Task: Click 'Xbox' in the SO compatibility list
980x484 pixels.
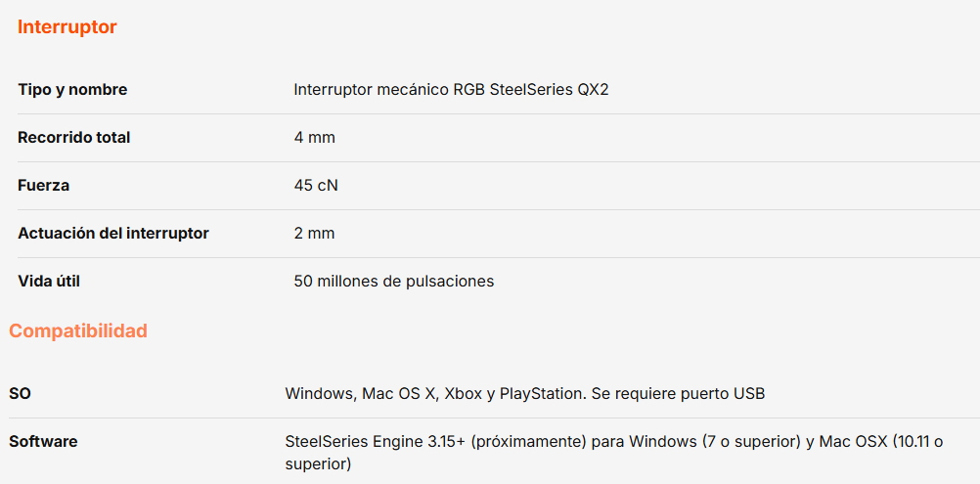Action: (x=463, y=394)
